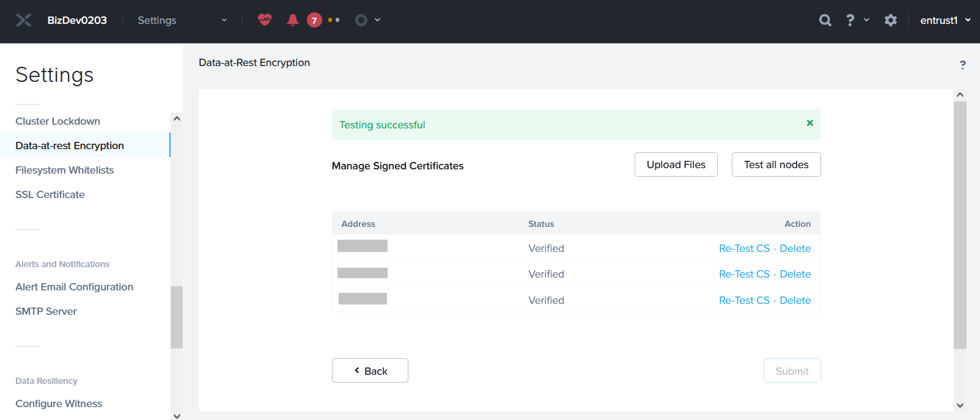The height and width of the screenshot is (420, 980).
Task: Click Delete in second row
Action: click(795, 274)
